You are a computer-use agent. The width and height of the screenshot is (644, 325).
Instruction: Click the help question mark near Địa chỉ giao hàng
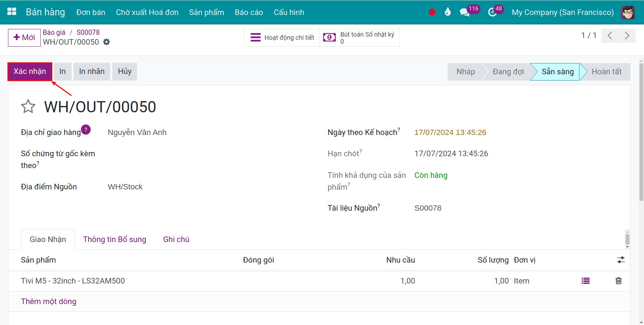coord(86,130)
